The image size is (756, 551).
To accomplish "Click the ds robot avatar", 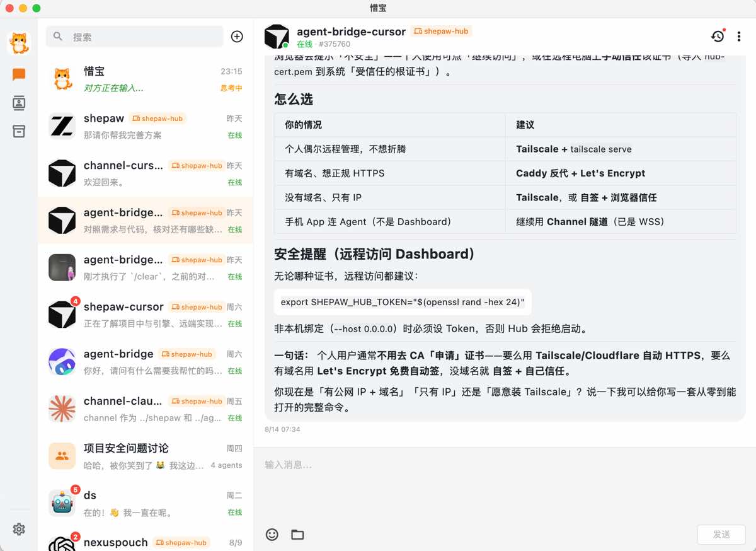I will pos(62,503).
